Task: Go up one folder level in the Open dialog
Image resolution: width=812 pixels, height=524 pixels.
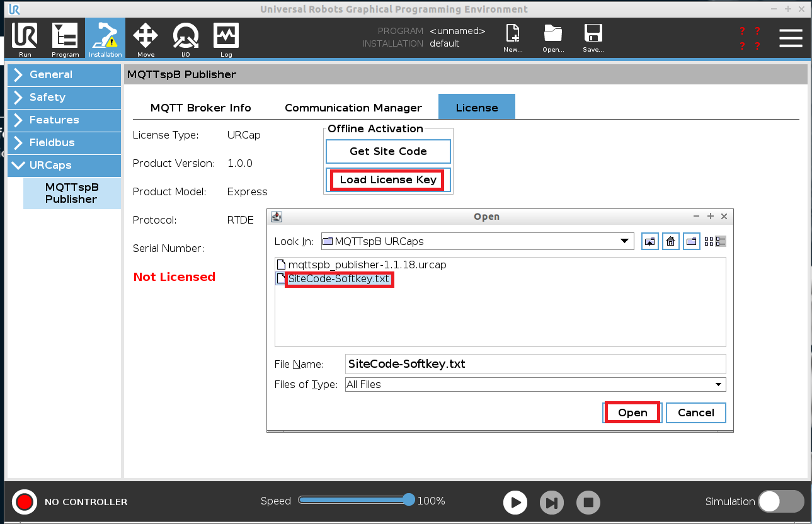Action: point(650,241)
